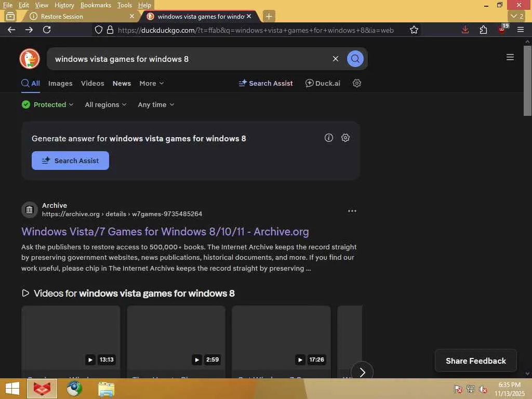This screenshot has width=532, height=399.
Task: Switch to Videos results
Action: [92, 84]
